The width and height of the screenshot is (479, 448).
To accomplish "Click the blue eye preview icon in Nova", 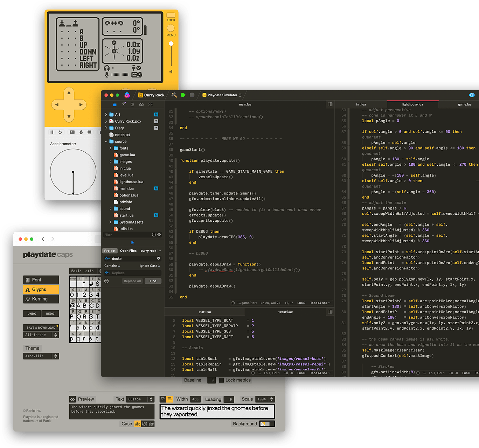I will (472, 95).
